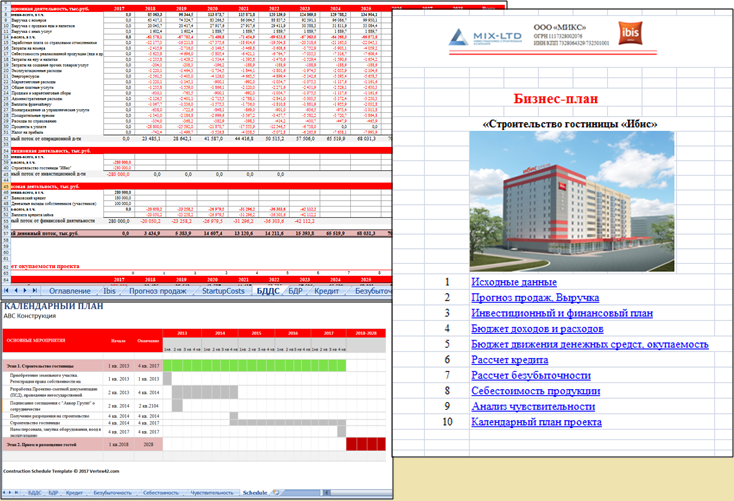Switch to the Schedule sheet tab

tap(255, 493)
